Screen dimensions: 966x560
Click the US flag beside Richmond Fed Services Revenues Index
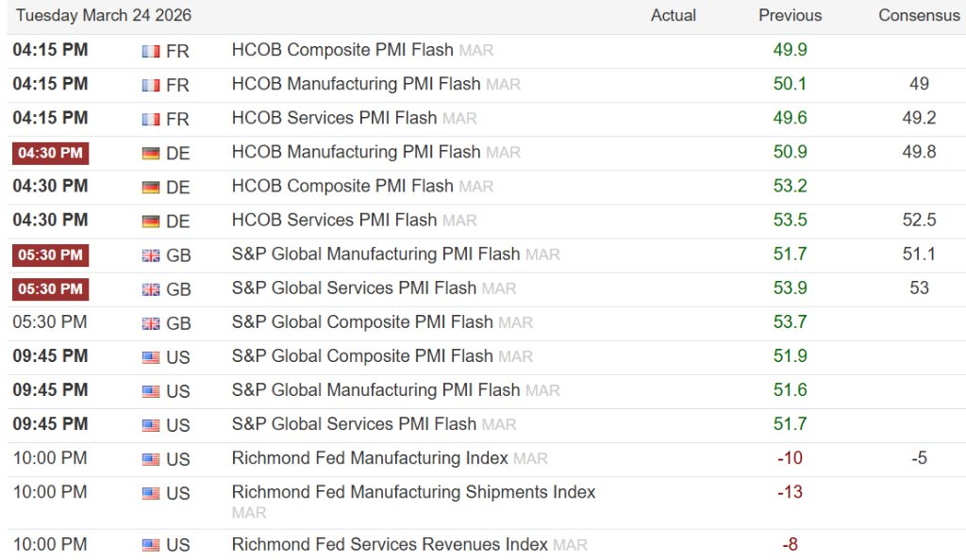pos(151,545)
